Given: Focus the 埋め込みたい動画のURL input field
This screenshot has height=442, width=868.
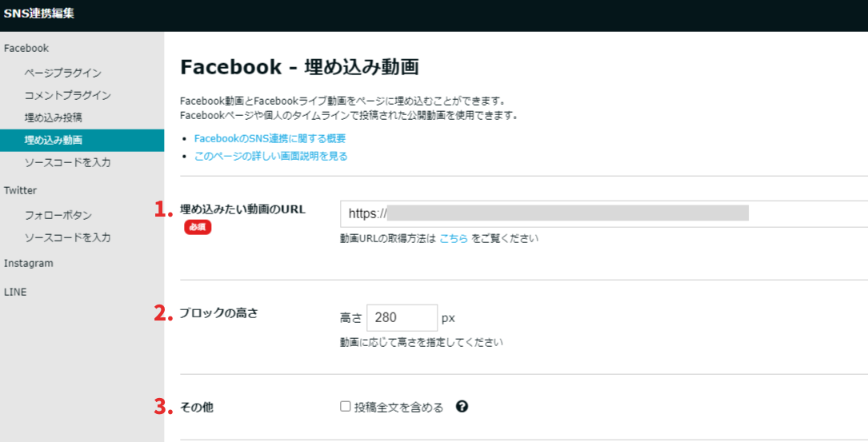Looking at the screenshot, I should click(604, 213).
